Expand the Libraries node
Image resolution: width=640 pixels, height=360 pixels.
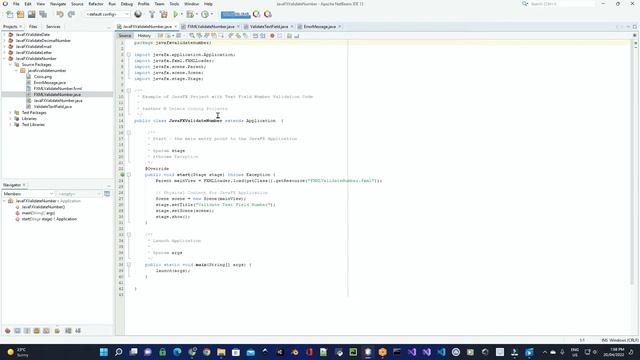point(11,119)
